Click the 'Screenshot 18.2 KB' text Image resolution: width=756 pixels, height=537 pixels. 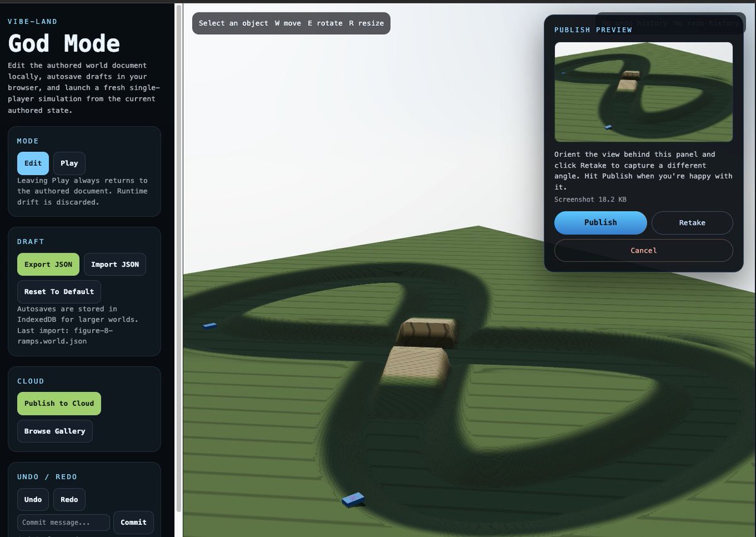[590, 199]
